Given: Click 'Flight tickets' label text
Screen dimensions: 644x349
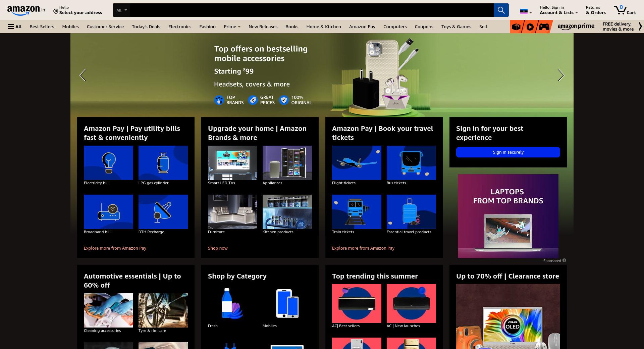Looking at the screenshot, I should [344, 183].
